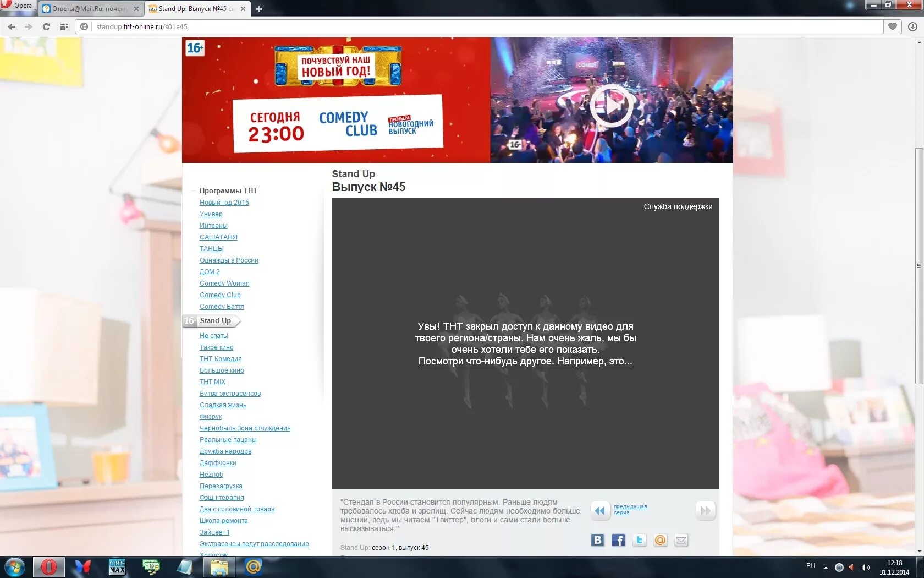The height and width of the screenshot is (578, 924).
Task: Open ТАНЦЫ program link
Action: 212,249
